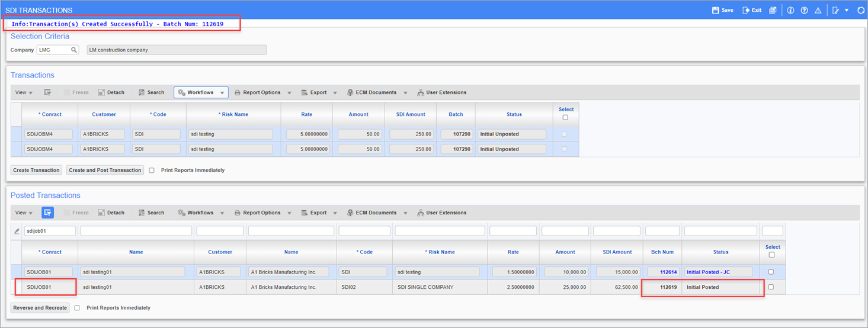Expand the dropdown arrow beside edit page icon
This screenshot has height=328, width=868.
(847, 10)
